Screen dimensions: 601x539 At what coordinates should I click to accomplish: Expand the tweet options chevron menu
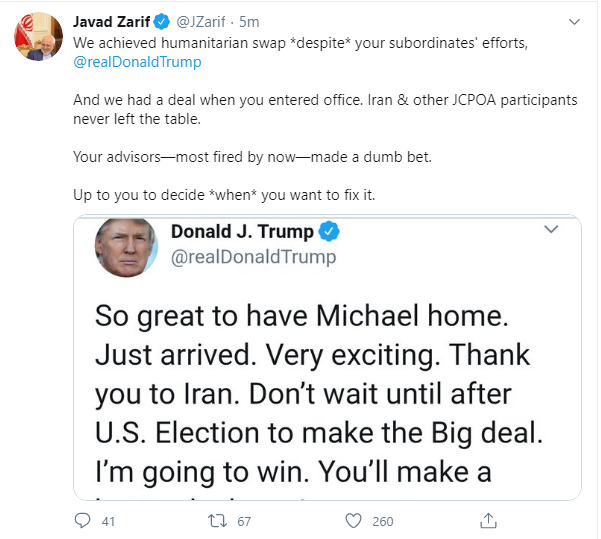(573, 21)
